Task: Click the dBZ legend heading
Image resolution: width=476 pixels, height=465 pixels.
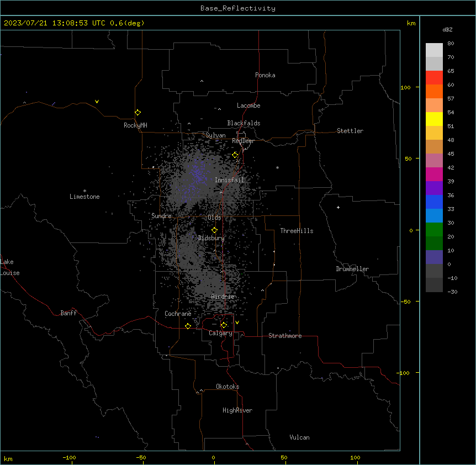Action: click(447, 30)
